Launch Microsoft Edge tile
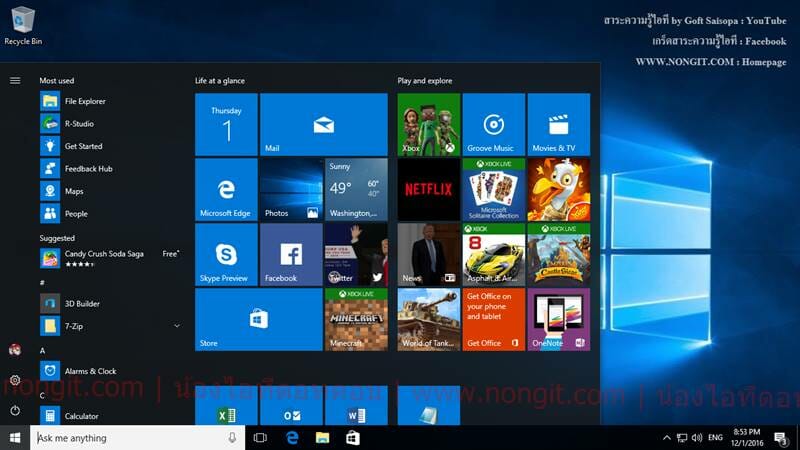The height and width of the screenshot is (450, 800). 226,189
